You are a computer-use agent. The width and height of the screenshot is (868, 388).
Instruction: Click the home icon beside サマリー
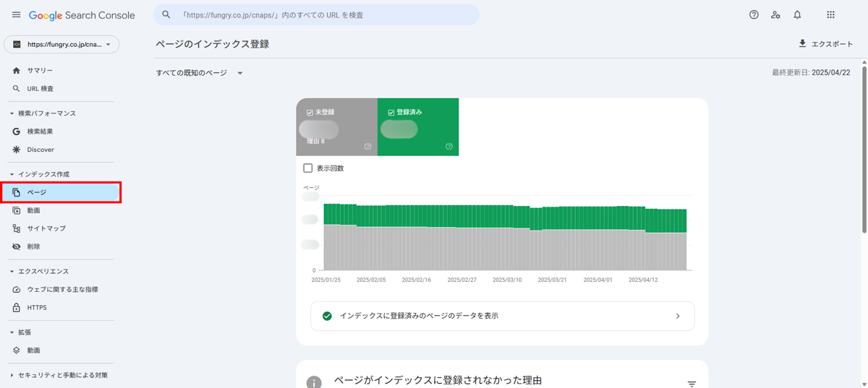click(x=17, y=71)
